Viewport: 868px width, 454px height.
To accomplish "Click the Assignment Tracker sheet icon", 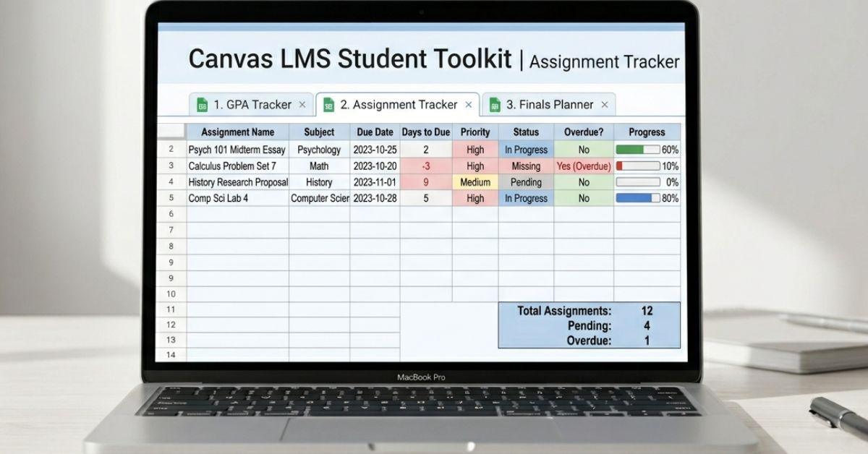I will click(x=328, y=106).
